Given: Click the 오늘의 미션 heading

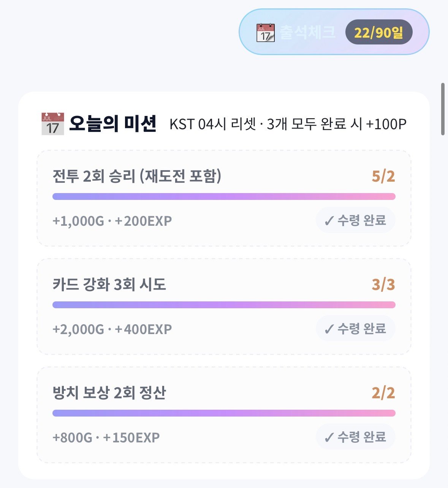Looking at the screenshot, I should pyautogui.click(x=113, y=124).
